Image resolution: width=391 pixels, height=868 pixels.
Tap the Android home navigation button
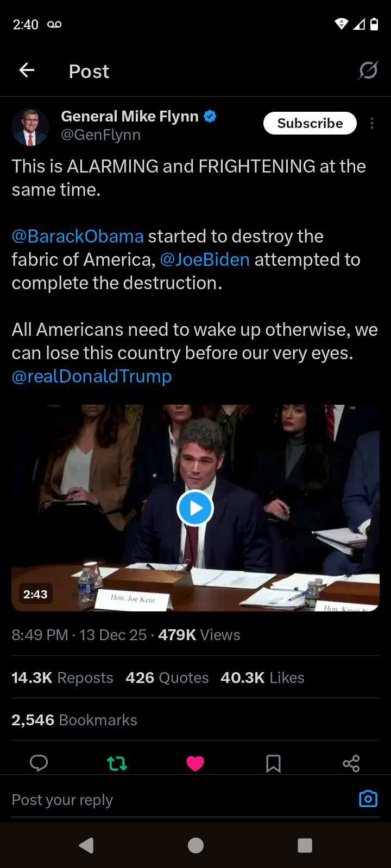[195, 845]
